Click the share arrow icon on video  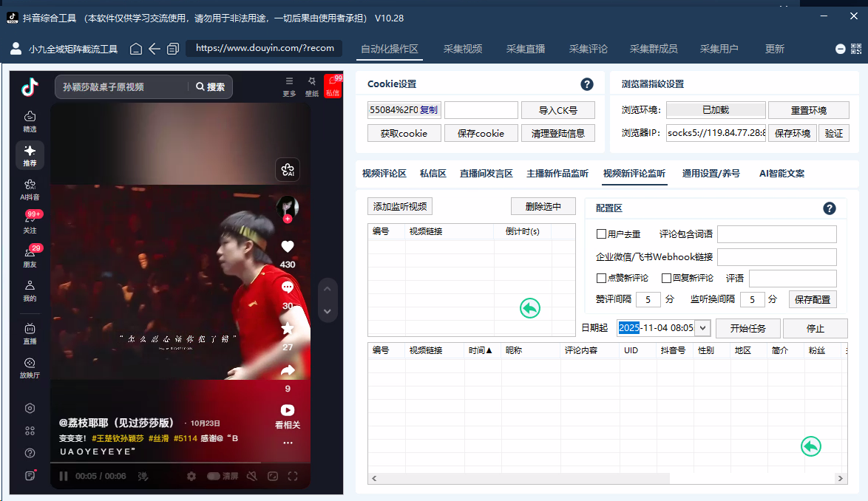[288, 370]
